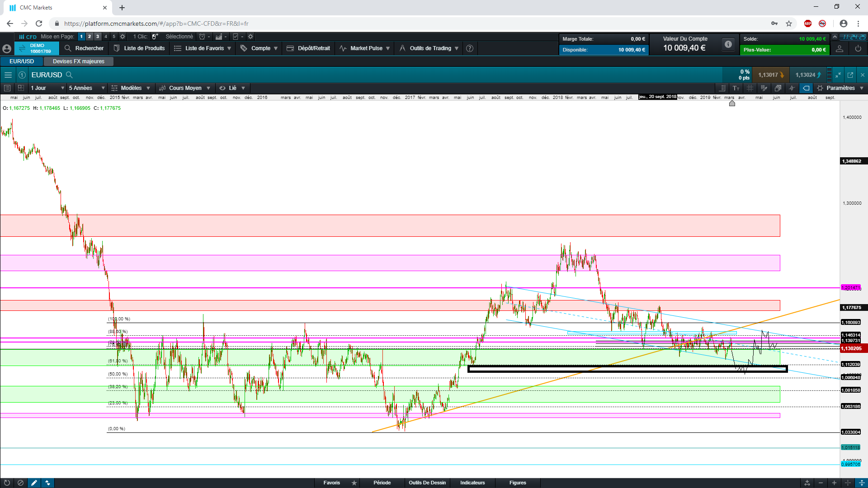The image size is (868, 488).
Task: Click the sell price 1,13017 button
Action: coord(770,75)
